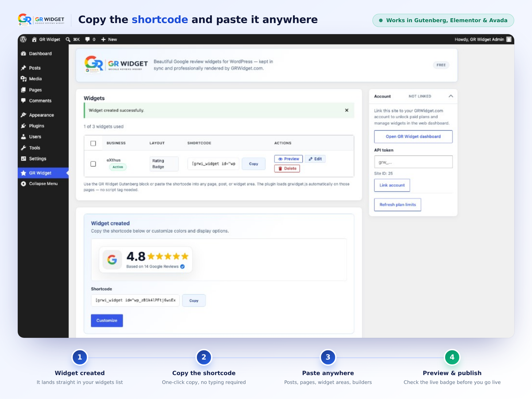This screenshot has height=399, width=532.
Task: Click the Active status badge
Action: click(117, 167)
